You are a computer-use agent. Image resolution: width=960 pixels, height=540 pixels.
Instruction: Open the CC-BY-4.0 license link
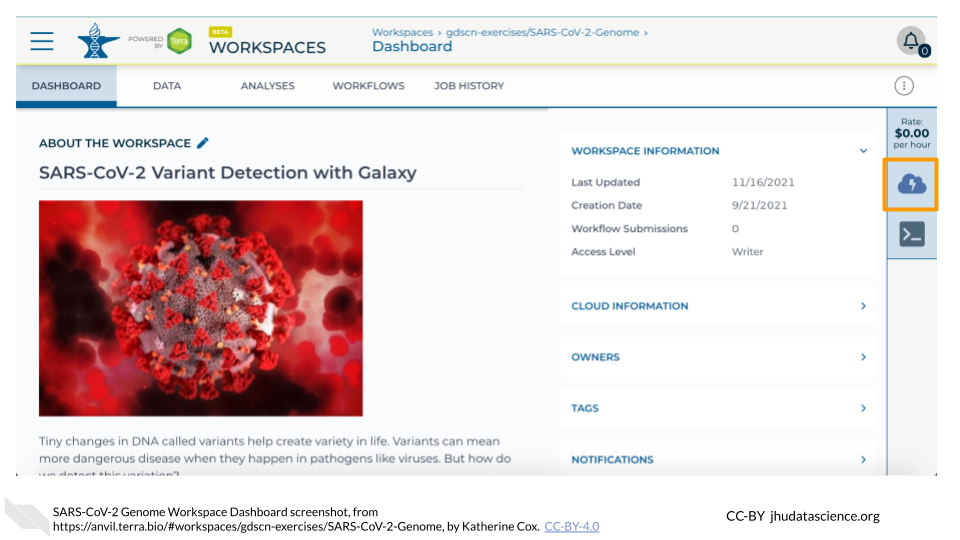coord(571,526)
